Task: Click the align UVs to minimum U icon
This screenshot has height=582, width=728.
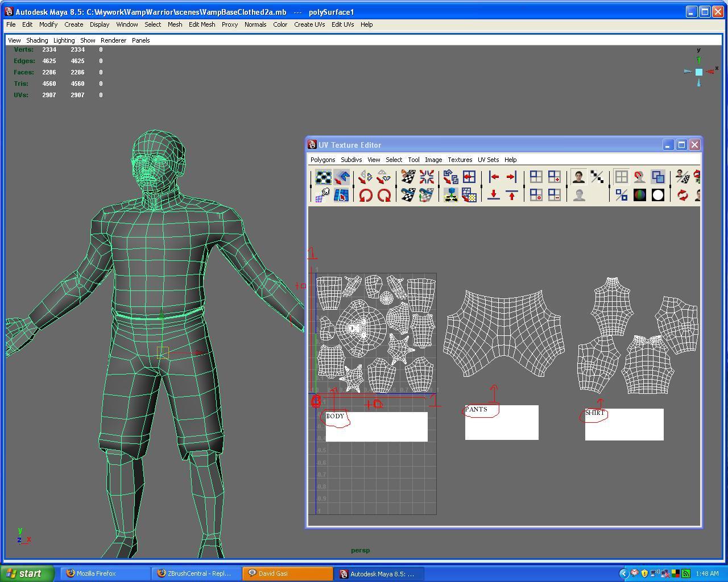Action: (x=494, y=177)
